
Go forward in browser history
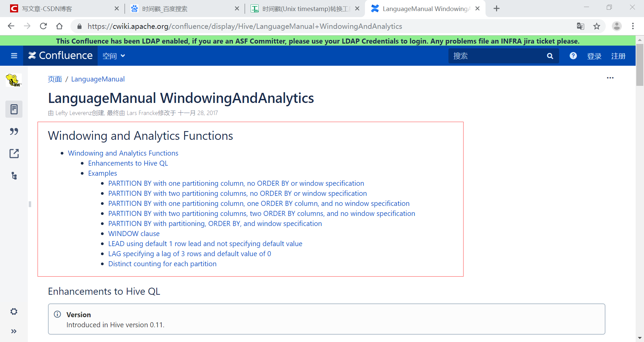27,26
